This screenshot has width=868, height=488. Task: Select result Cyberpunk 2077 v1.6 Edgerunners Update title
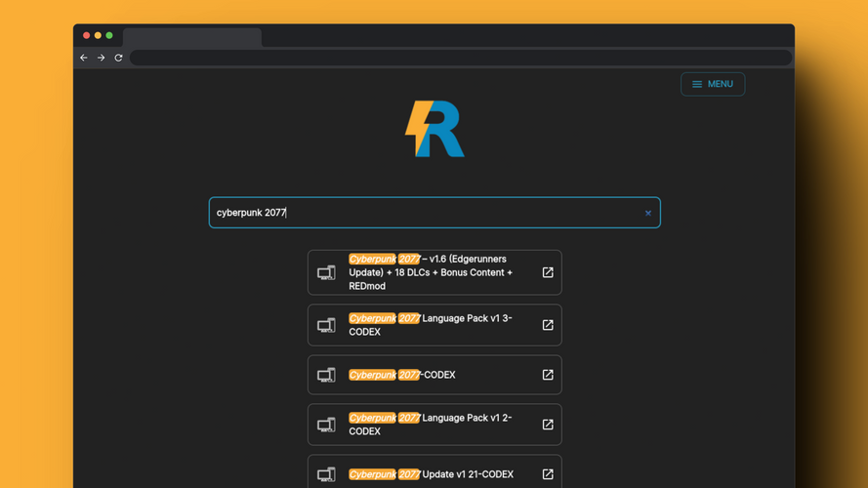[431, 272]
